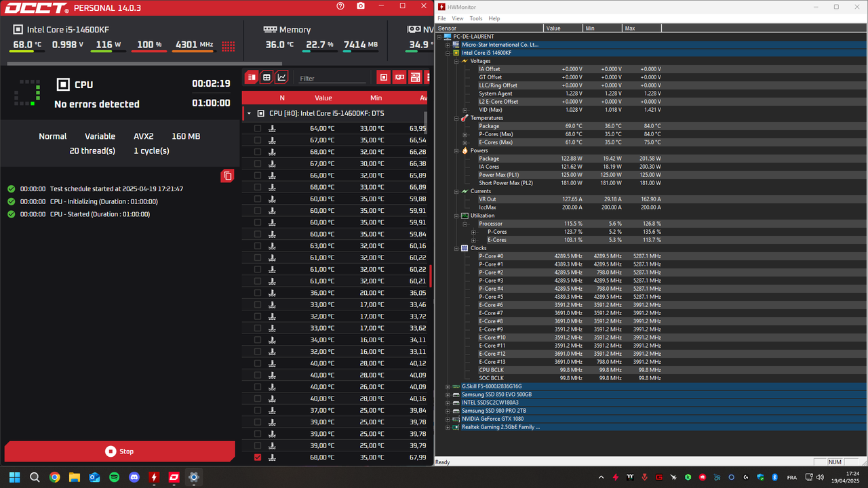Click the Value column header in OCCT table

pyautogui.click(x=323, y=98)
